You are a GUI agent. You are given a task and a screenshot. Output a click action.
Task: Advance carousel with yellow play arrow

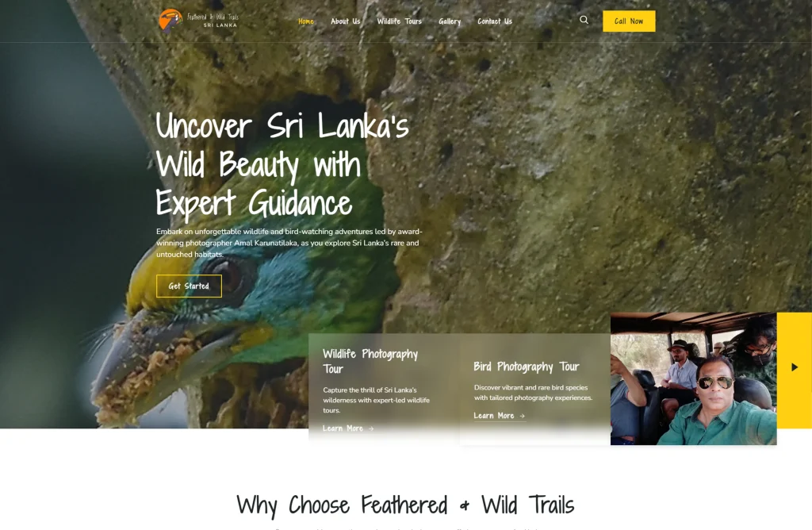[x=795, y=367]
